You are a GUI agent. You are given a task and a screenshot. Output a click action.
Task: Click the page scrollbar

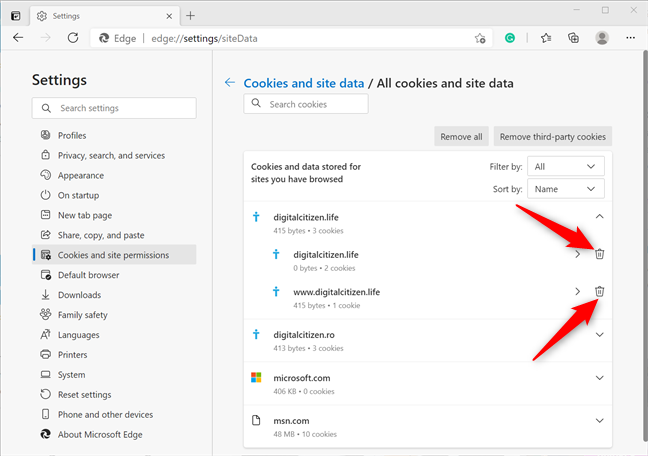point(645,248)
